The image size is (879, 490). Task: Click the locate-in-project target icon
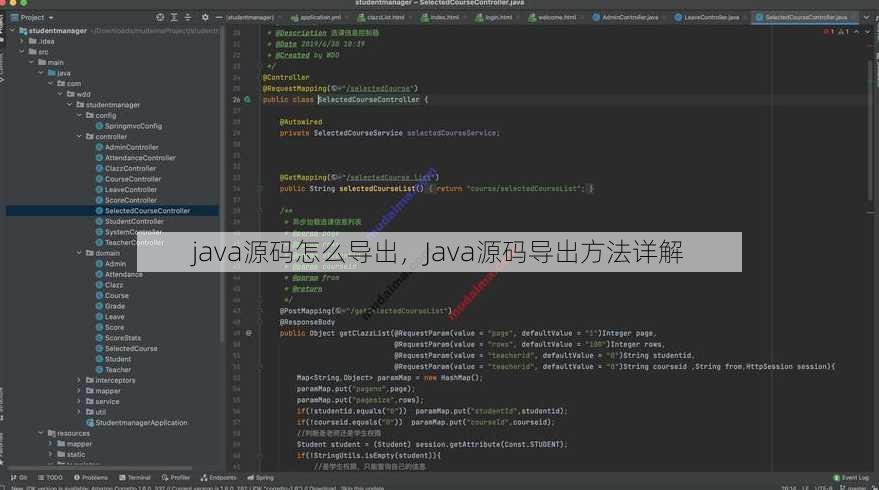(160, 17)
